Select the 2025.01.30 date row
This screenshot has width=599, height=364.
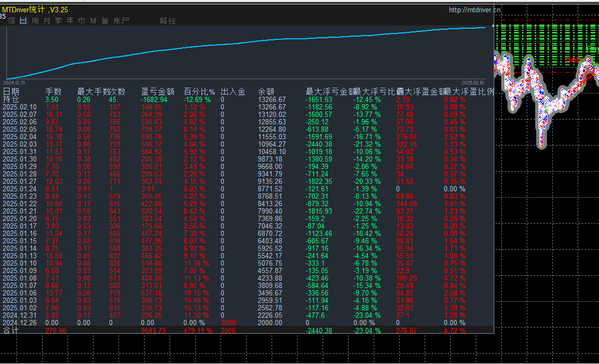pyautogui.click(x=20, y=159)
